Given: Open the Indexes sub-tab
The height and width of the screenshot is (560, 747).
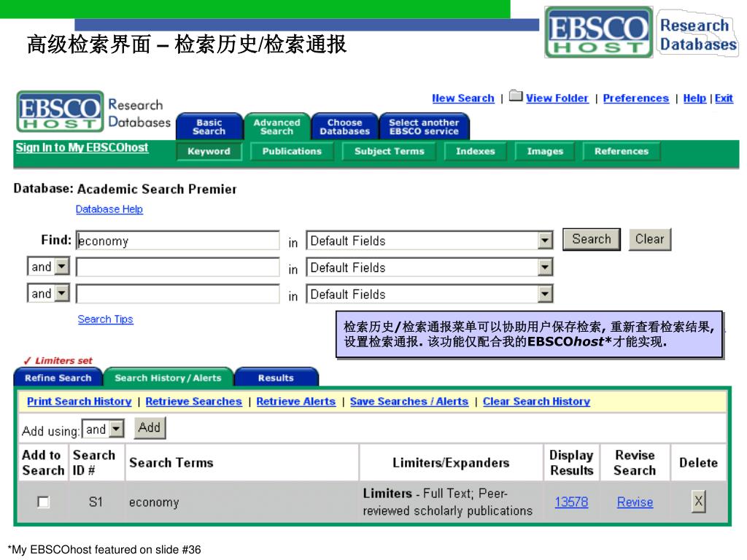Looking at the screenshot, I should point(476,152).
